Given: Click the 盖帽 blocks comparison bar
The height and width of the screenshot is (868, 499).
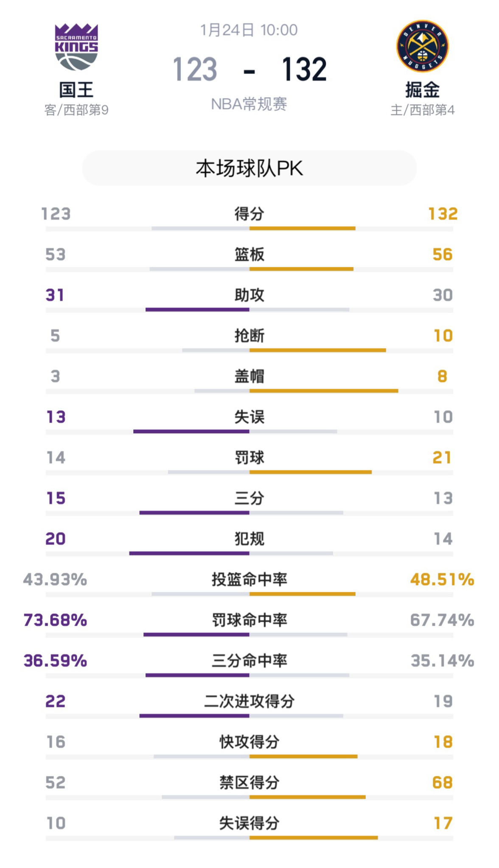Looking at the screenshot, I should tap(249, 390).
